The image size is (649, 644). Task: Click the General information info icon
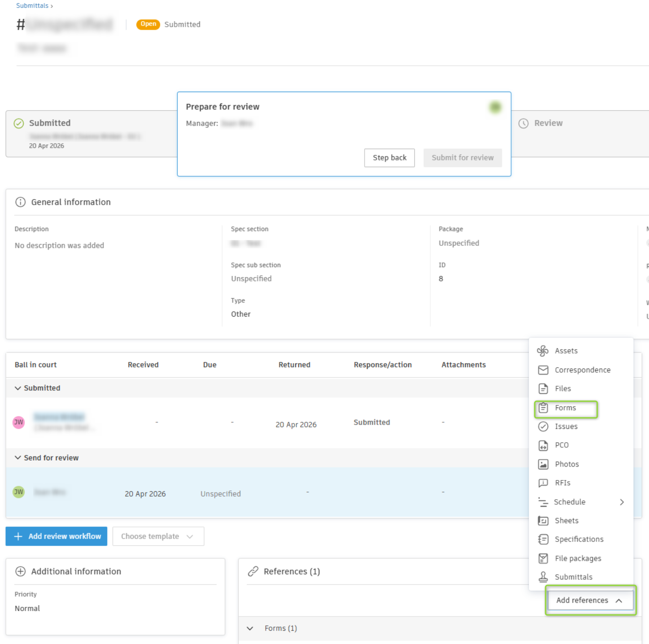21,202
